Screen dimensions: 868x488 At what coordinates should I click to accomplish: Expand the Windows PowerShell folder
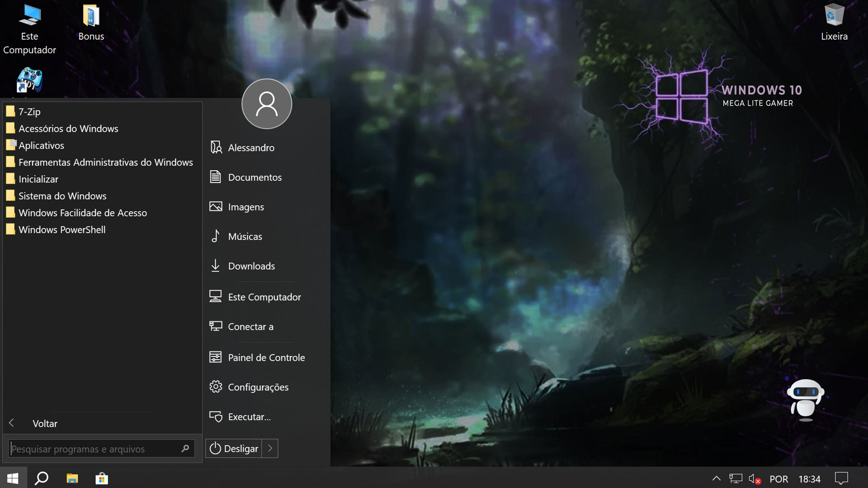click(62, 230)
